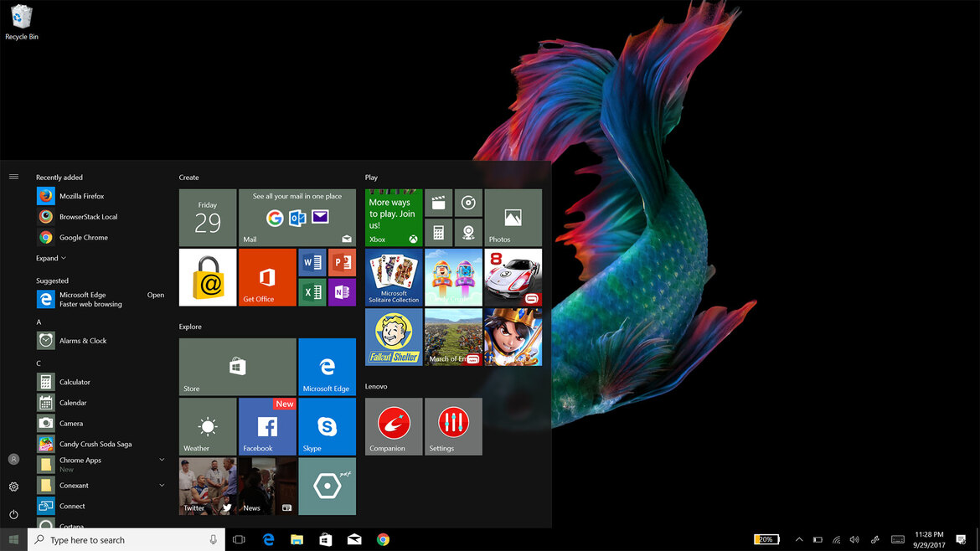Open the Action Center notifications icon
This screenshot has height=551, width=980.
[962, 540]
